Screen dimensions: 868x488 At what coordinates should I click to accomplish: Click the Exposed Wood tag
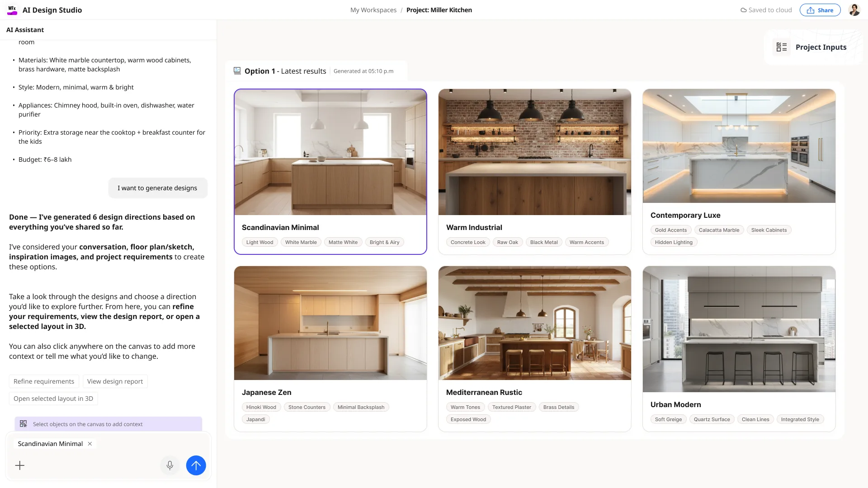pyautogui.click(x=468, y=419)
